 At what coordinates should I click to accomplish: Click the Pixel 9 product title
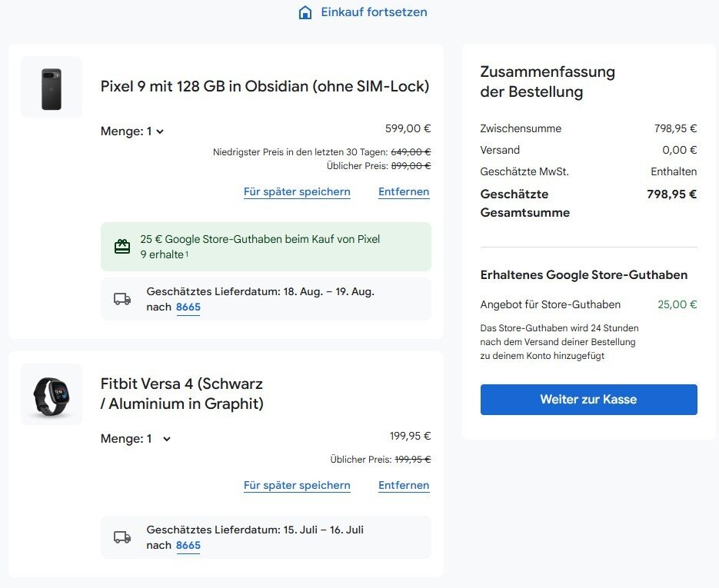pos(265,87)
